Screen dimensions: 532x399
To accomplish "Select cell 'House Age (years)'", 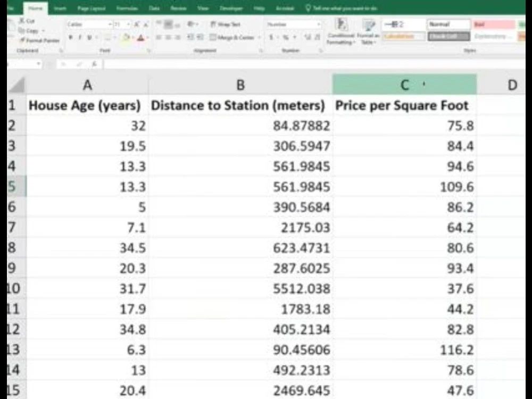I will point(87,105).
